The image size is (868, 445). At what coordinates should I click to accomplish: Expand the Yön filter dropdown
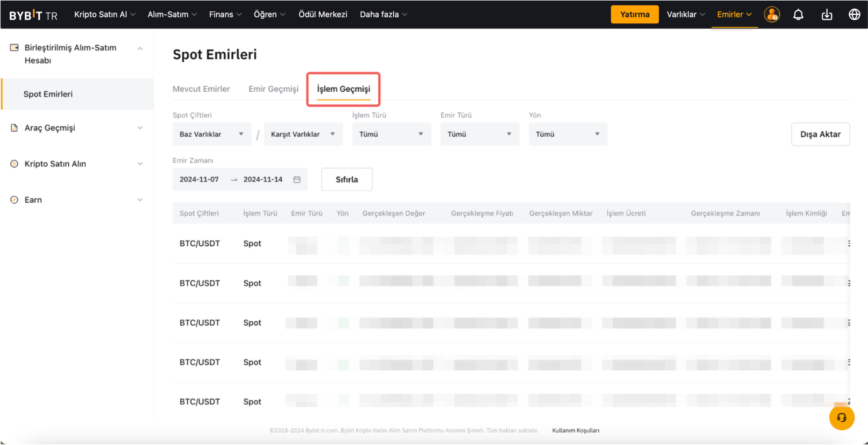(x=567, y=134)
